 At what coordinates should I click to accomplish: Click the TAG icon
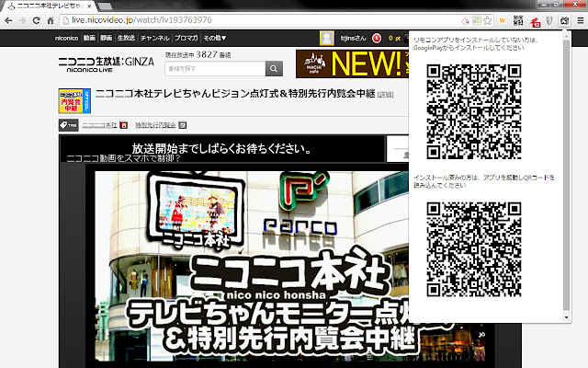(x=68, y=125)
